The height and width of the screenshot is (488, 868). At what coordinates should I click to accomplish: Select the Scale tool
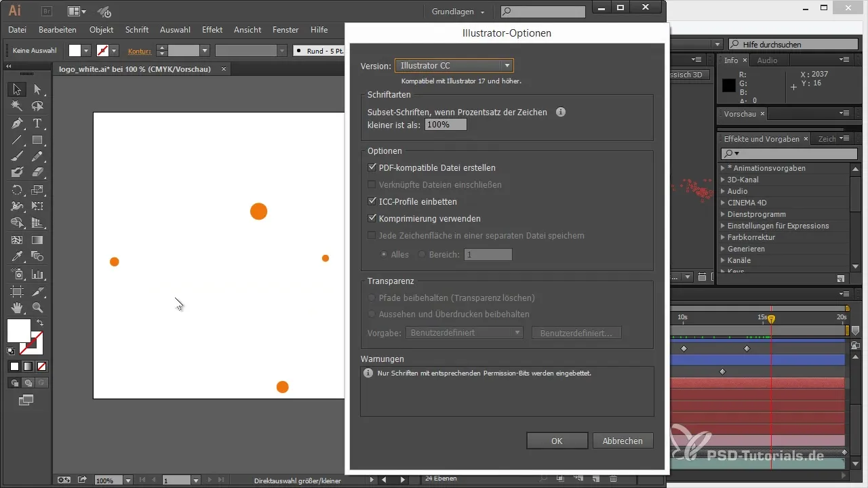click(37, 190)
